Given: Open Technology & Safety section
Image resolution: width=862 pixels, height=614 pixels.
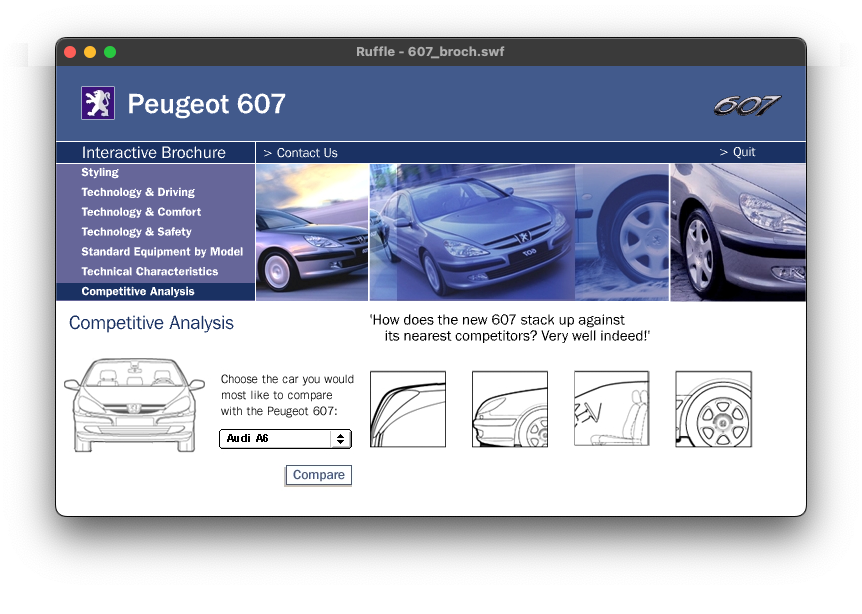Looking at the screenshot, I should click(x=136, y=231).
